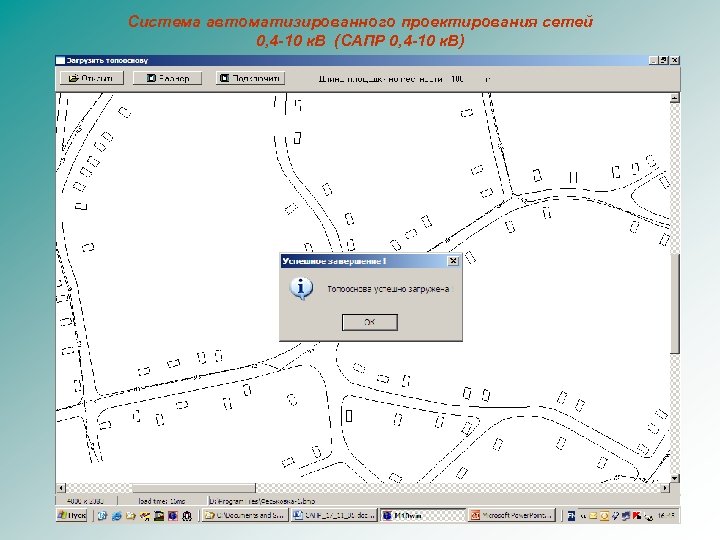Image resolution: width=720 pixels, height=540 pixels.
Task: Click the vertical scrollbar down arrow
Action: click(x=675, y=478)
